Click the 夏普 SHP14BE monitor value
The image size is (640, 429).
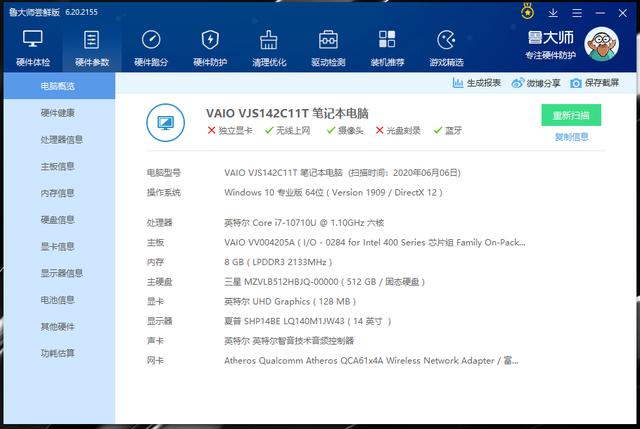click(x=307, y=321)
